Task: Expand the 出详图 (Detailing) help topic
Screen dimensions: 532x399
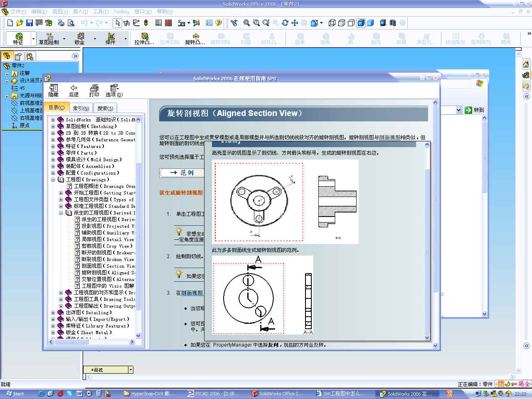Action: (53, 313)
